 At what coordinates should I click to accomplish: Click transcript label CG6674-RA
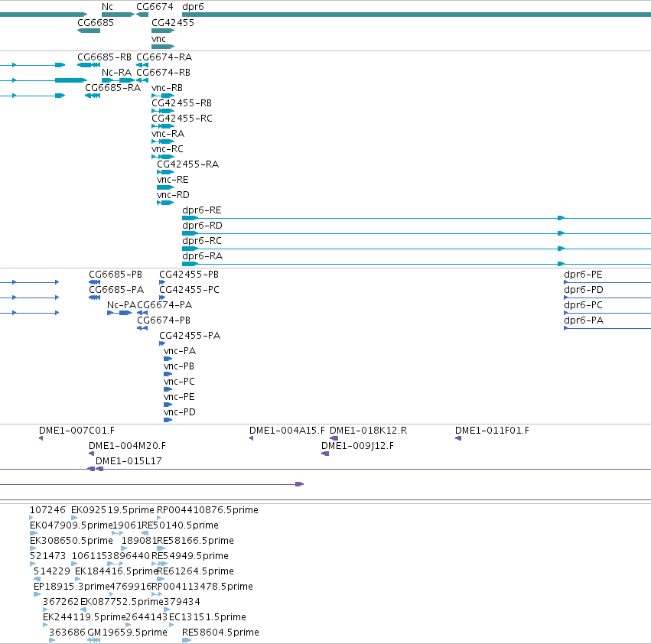164,57
